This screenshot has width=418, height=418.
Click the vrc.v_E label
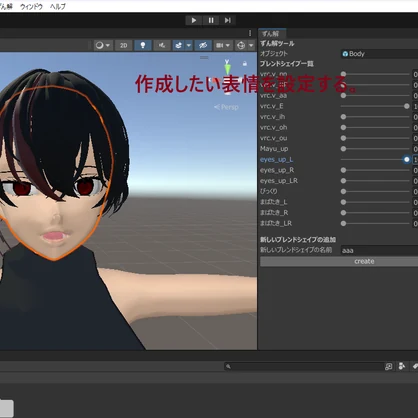271,106
